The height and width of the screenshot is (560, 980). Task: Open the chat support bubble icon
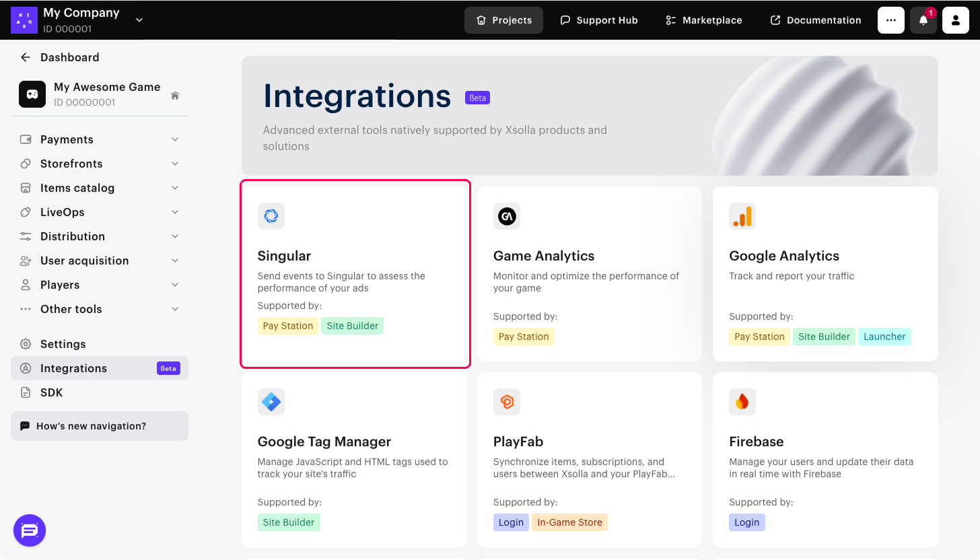pyautogui.click(x=30, y=531)
